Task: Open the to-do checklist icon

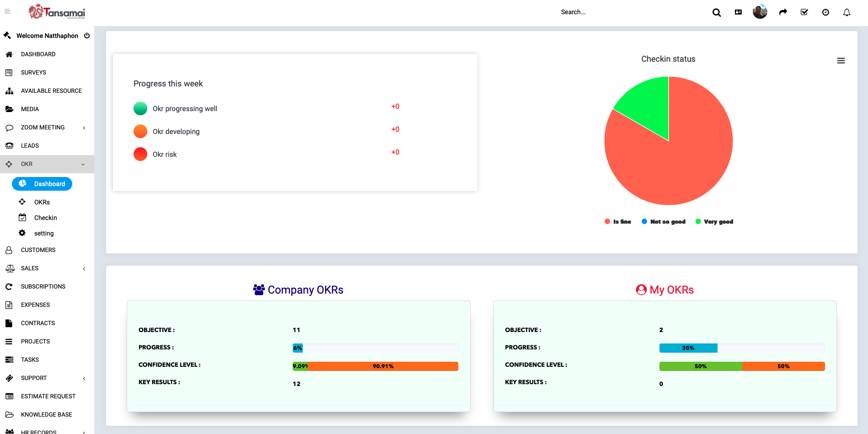Action: tap(804, 12)
